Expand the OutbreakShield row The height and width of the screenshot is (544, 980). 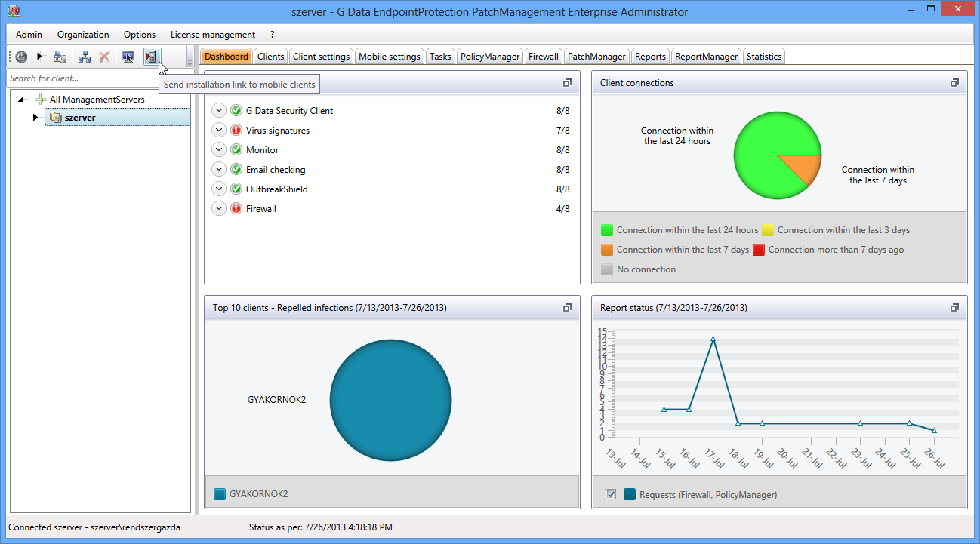tap(219, 189)
